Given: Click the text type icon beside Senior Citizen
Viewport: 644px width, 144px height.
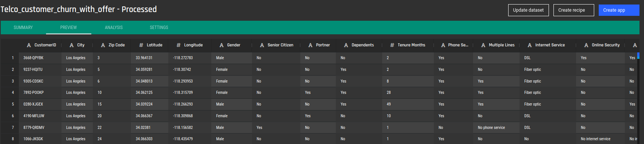Looking at the screenshot, I should point(262,45).
